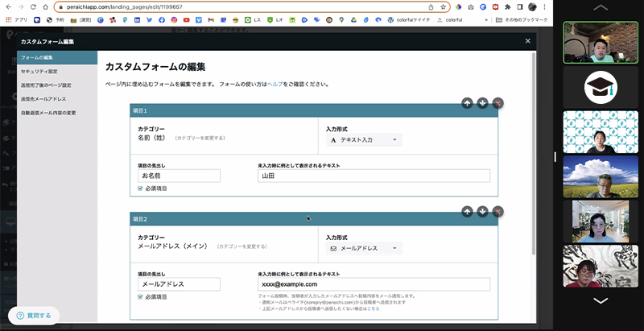Open セキュリティ設定 in the sidebar
Image resolution: width=644 pixels, height=331 pixels.
[39, 71]
